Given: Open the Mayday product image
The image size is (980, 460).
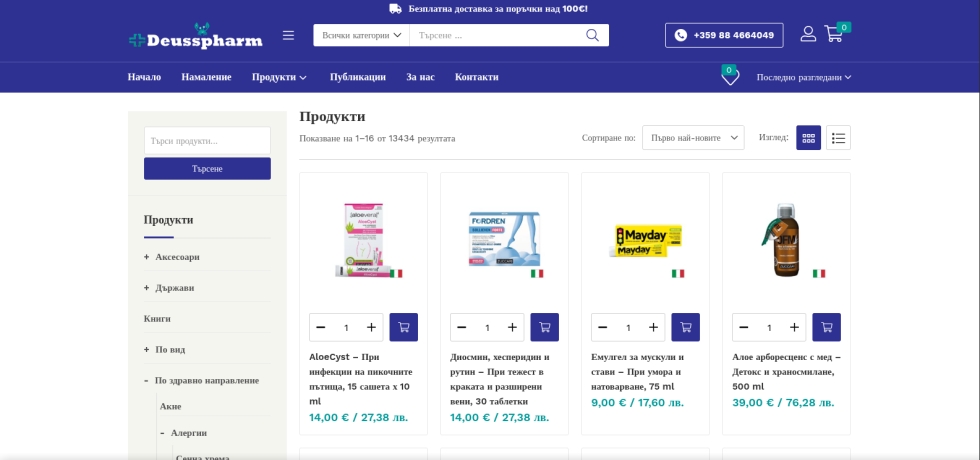Looking at the screenshot, I should tap(646, 242).
